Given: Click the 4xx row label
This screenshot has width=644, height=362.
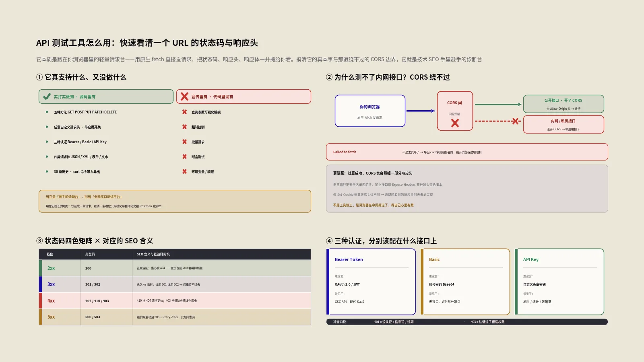Looking at the screenshot, I should 51,301.
